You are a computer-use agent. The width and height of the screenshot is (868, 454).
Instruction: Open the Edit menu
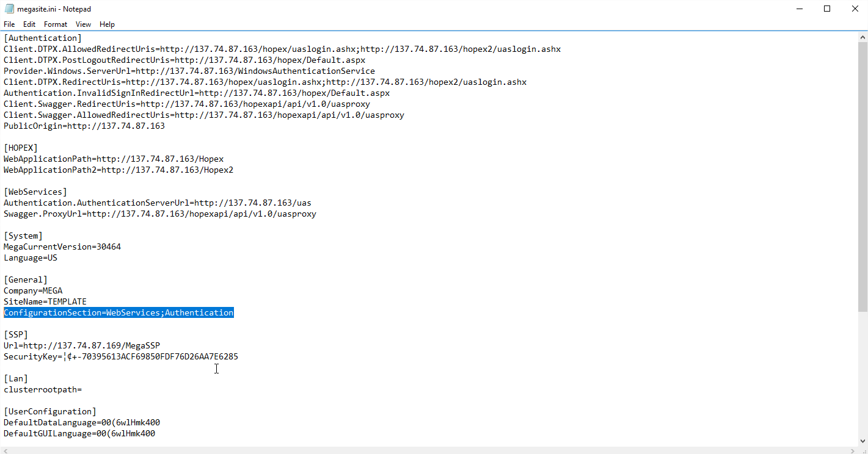[29, 24]
